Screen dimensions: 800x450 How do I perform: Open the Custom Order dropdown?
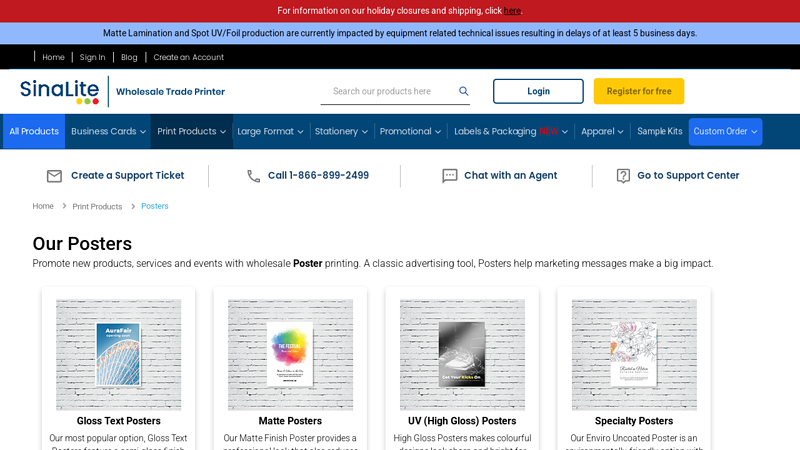[725, 132]
